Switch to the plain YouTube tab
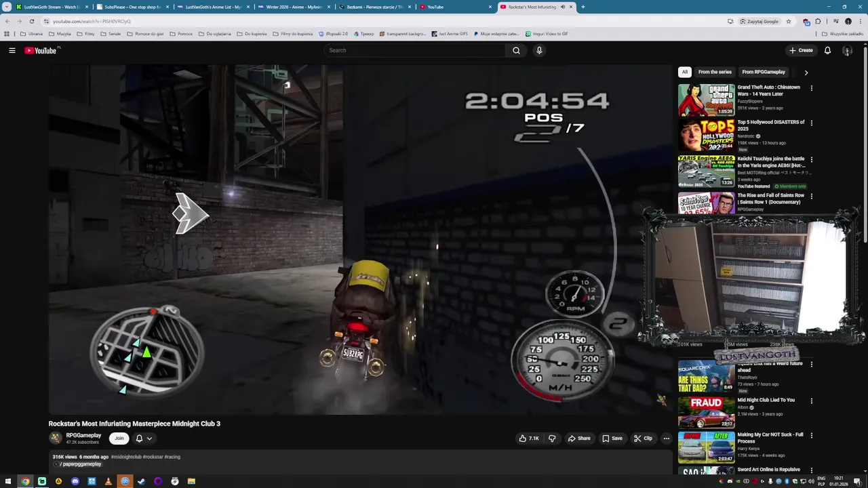This screenshot has width=868, height=488. tap(456, 7)
